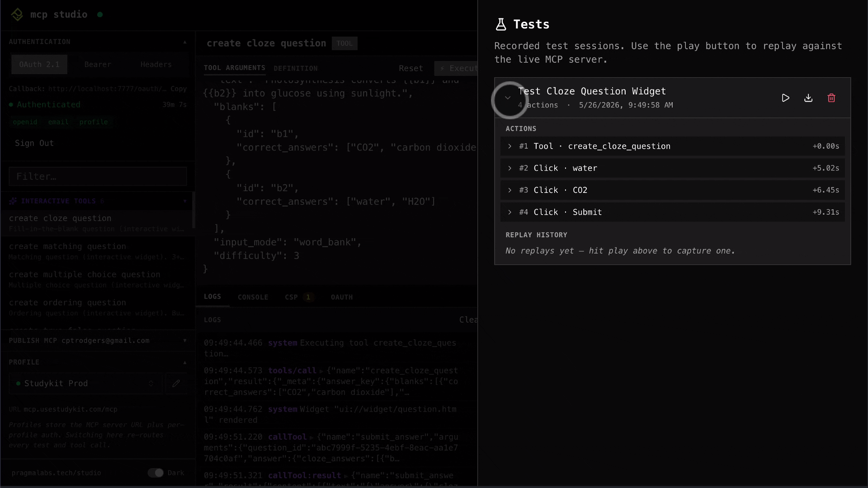Click the Tests flask icon
The height and width of the screenshot is (488, 868).
tap(501, 24)
